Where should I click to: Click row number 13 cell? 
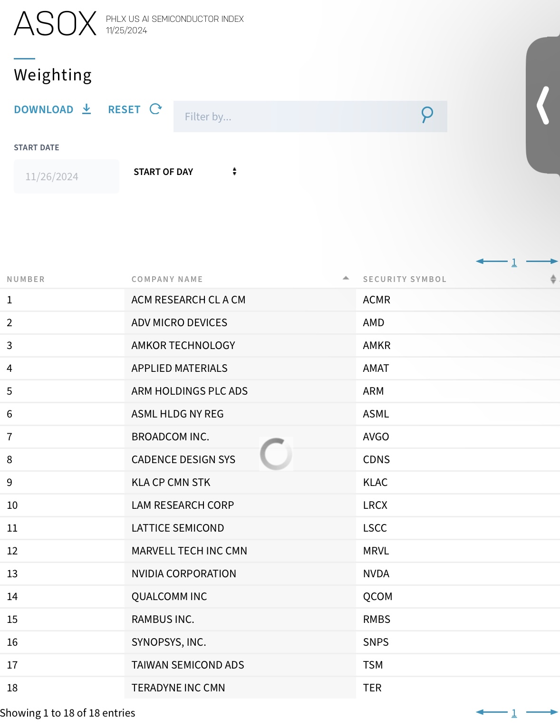62,573
